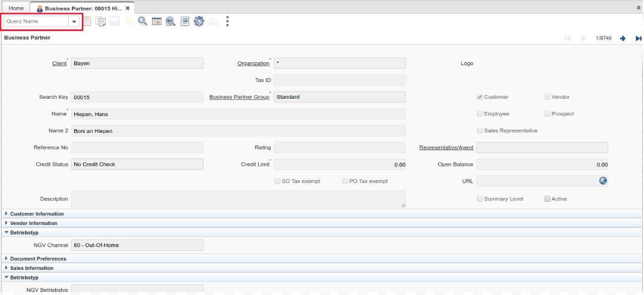Click the Representative/Agent field
The image size is (644, 295).
(x=542, y=147)
